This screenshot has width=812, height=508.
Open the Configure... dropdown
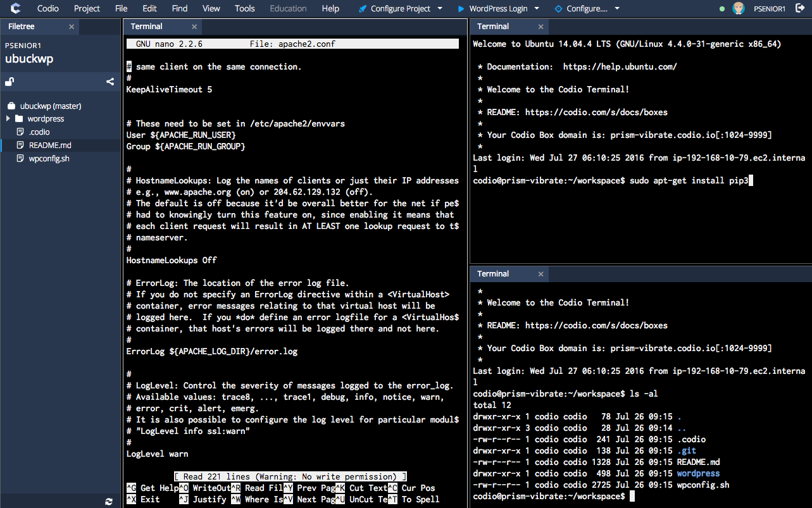(x=585, y=8)
